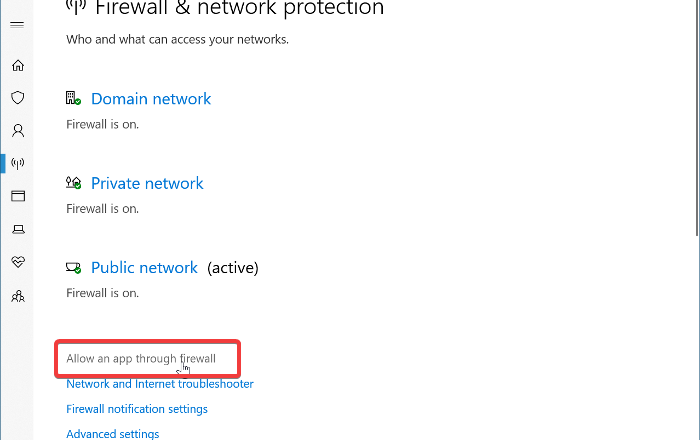This screenshot has height=440, width=700.
Task: Open Domain network settings link
Action: 151,99
